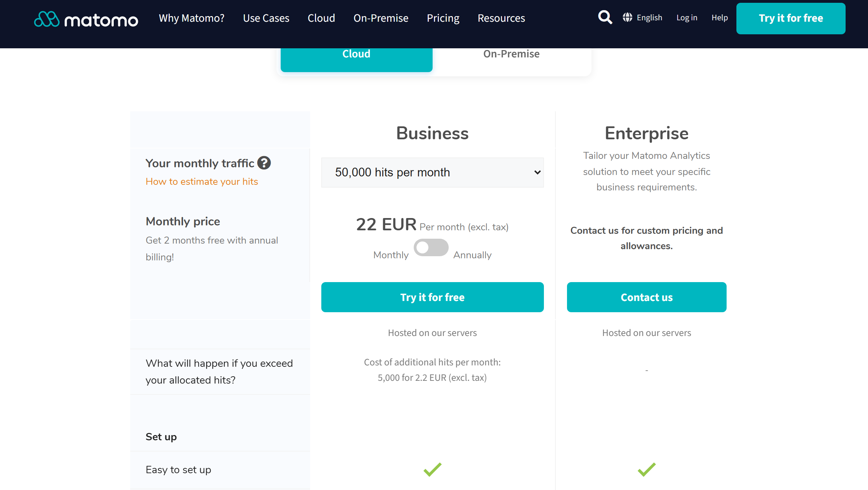Image resolution: width=868 pixels, height=490 pixels.
Task: Open the Cloud nav menu item
Action: (x=321, y=18)
